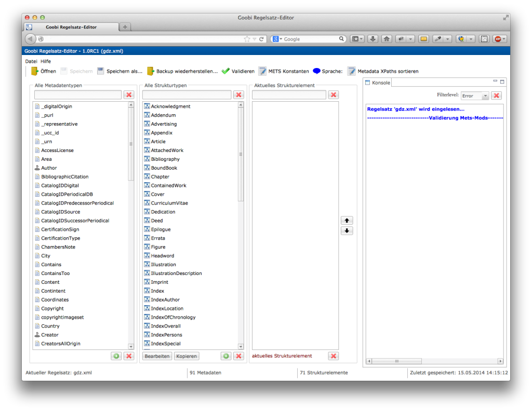Image resolution: width=532 pixels, height=411 pixels.
Task: Move element down with arrow button
Action: tap(347, 231)
